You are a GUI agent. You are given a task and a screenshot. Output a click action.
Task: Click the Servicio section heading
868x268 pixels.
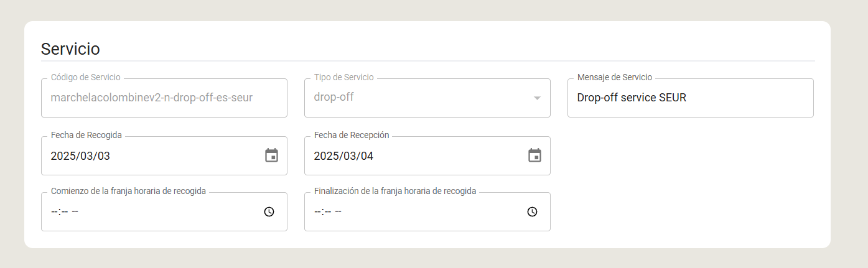(x=70, y=49)
